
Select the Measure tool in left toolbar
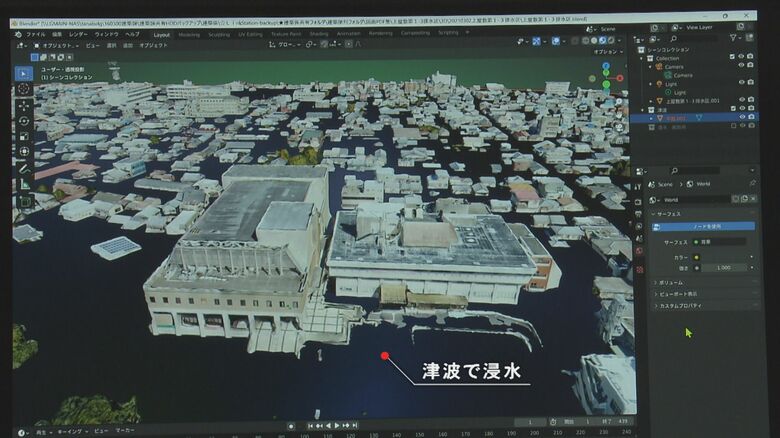click(24, 184)
